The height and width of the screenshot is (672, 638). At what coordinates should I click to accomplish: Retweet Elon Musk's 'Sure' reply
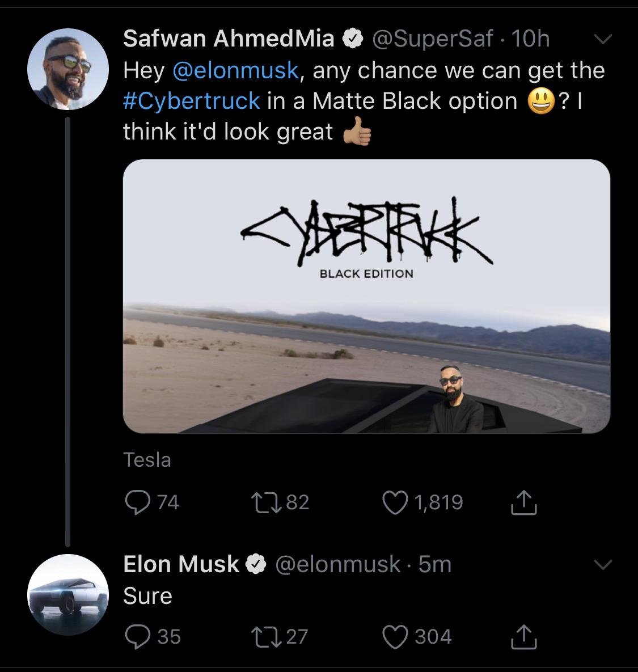pos(267,637)
